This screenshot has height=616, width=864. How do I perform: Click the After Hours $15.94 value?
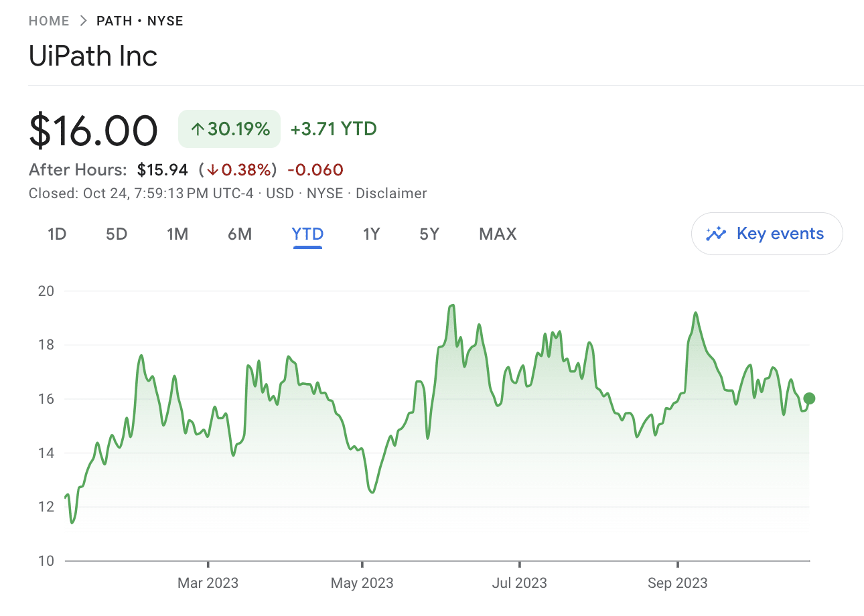pos(163,170)
